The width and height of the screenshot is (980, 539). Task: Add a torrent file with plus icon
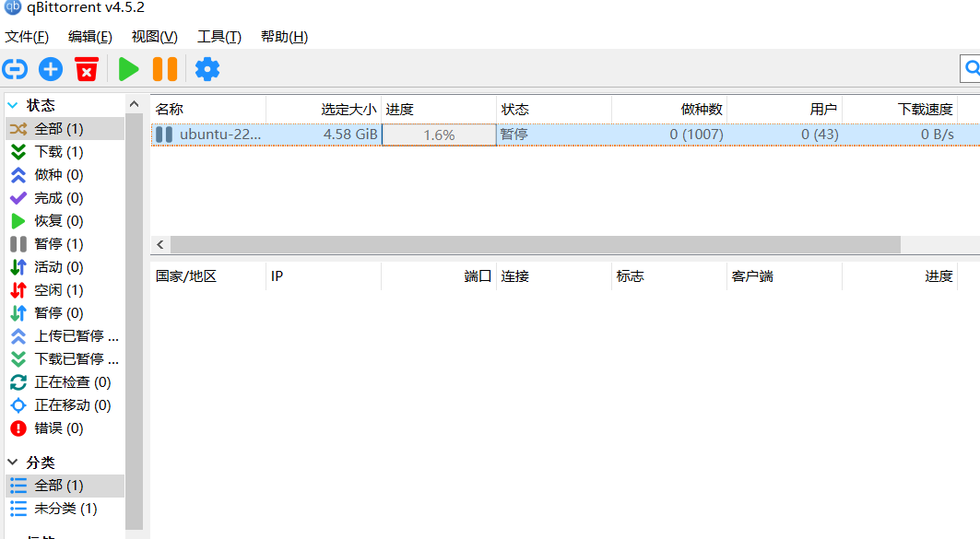coord(51,69)
